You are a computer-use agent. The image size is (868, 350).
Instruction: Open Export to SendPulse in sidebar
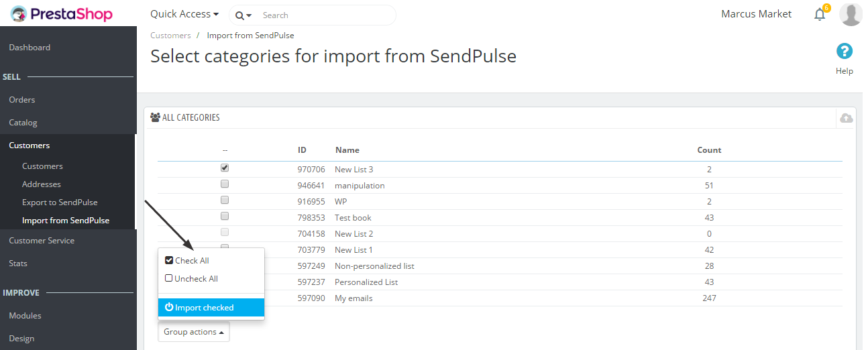[60, 202]
